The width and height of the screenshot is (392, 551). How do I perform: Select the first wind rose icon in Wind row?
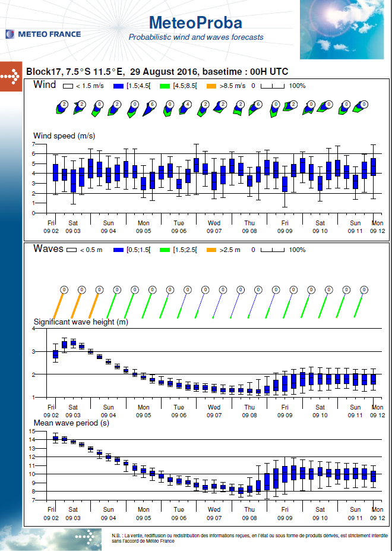(62, 108)
